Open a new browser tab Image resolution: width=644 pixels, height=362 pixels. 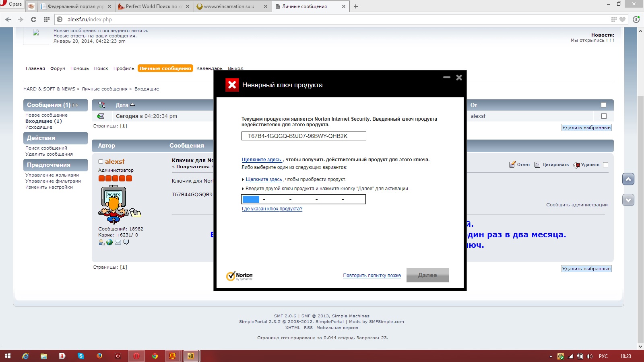click(356, 6)
